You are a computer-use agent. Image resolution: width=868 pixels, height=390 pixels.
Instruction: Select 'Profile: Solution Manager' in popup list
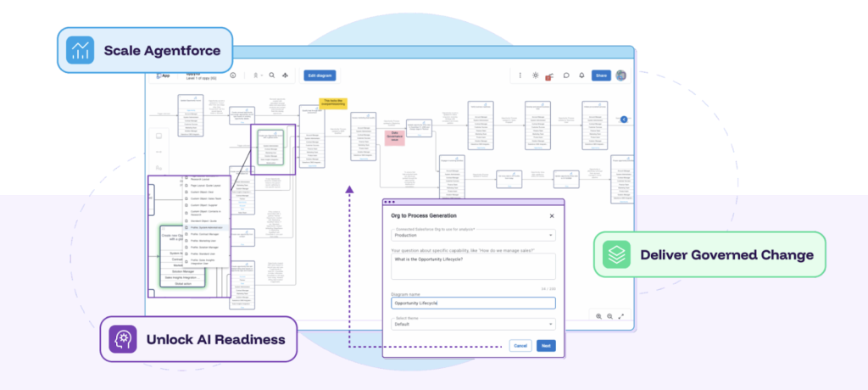[206, 248]
